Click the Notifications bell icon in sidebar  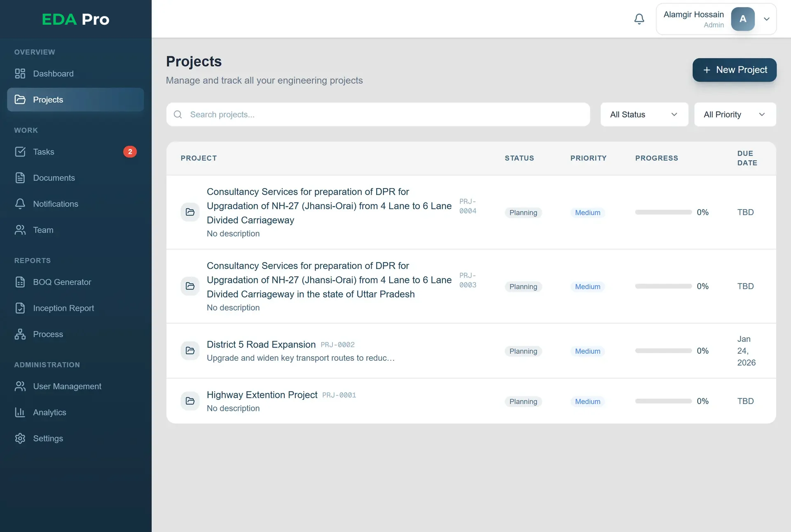(21, 204)
